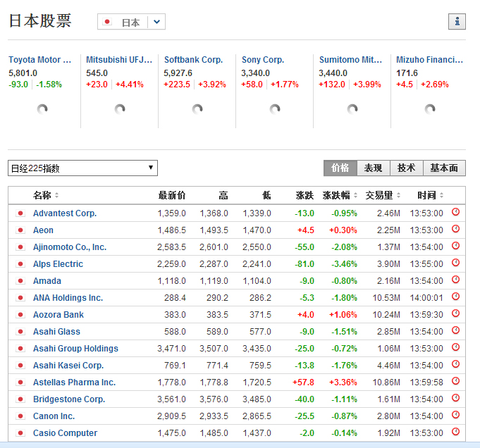Open Mizuho Financi... stock link

pos(429,60)
